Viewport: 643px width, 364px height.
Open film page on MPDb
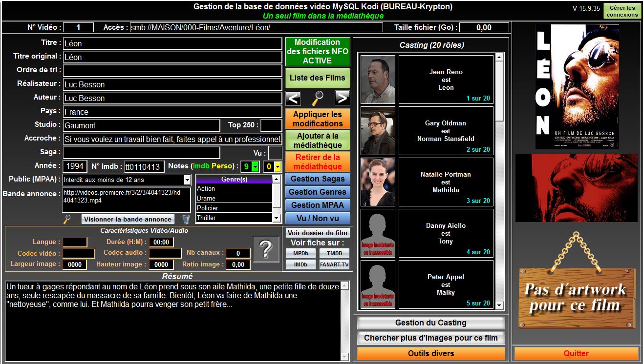300,253
